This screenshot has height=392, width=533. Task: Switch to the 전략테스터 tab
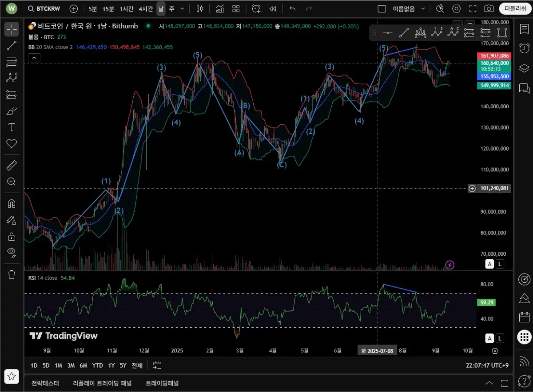tap(45, 383)
